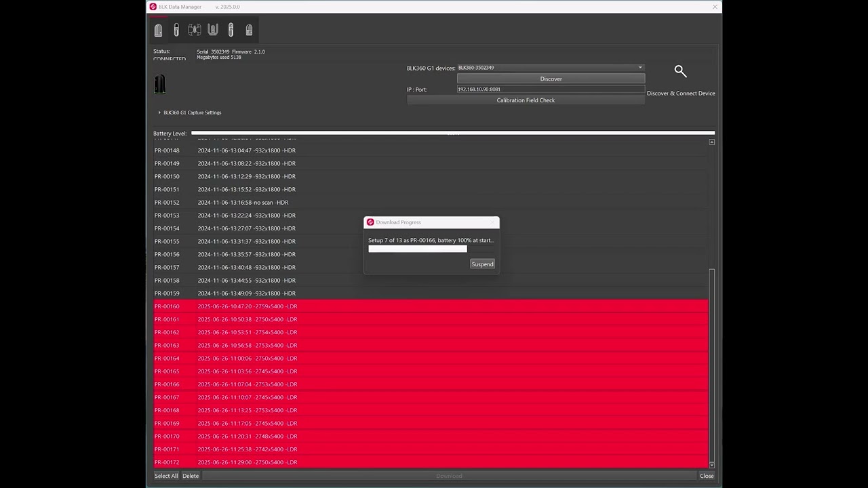The width and height of the screenshot is (868, 488).
Task: Click the Close button at bottom right
Action: click(707, 476)
